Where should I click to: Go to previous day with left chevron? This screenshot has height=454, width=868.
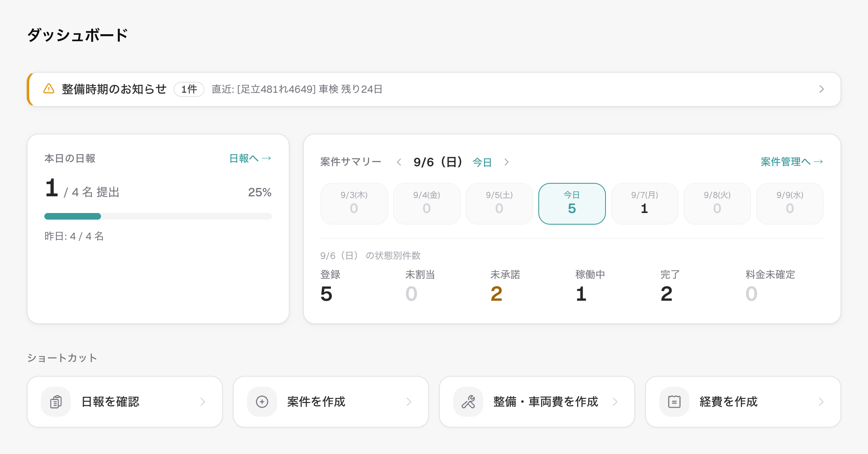click(x=399, y=162)
